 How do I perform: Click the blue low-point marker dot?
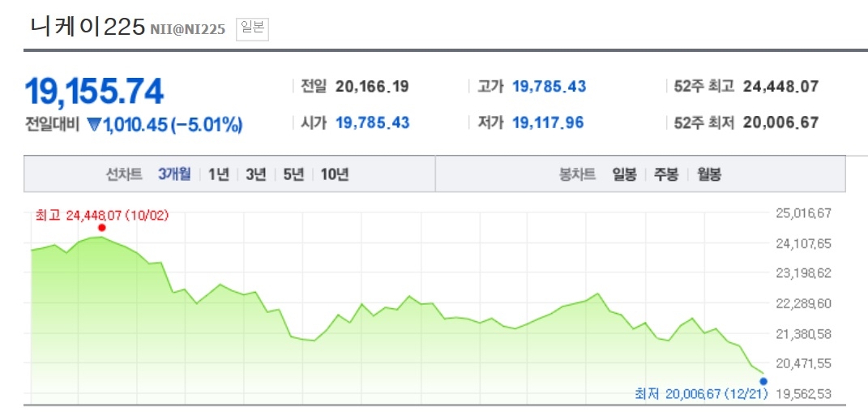click(x=763, y=380)
